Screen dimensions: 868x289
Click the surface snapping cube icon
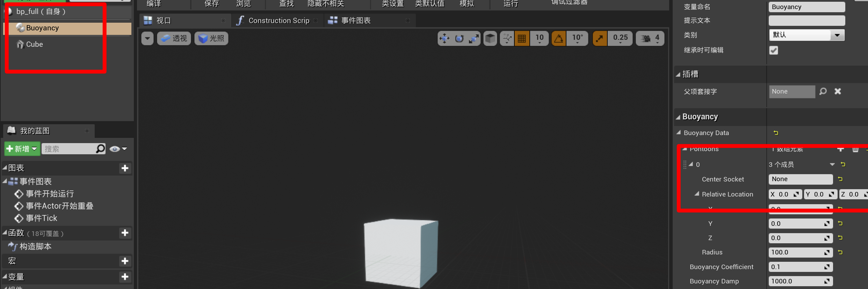click(x=490, y=38)
